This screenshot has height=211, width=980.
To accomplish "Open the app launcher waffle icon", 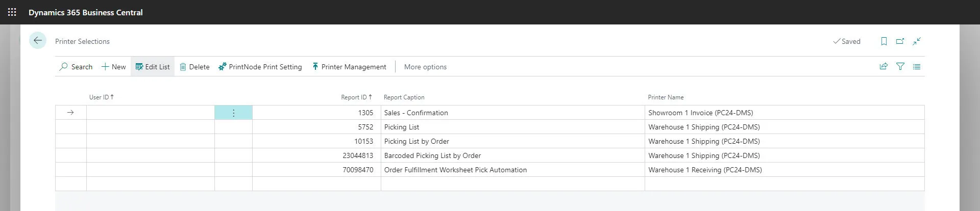I will pos(12,12).
